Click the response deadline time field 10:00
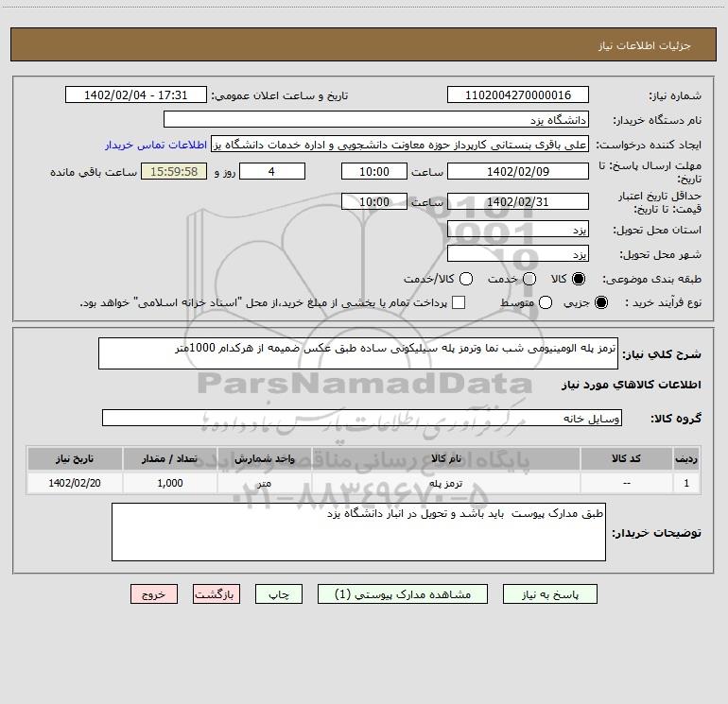 374,171
